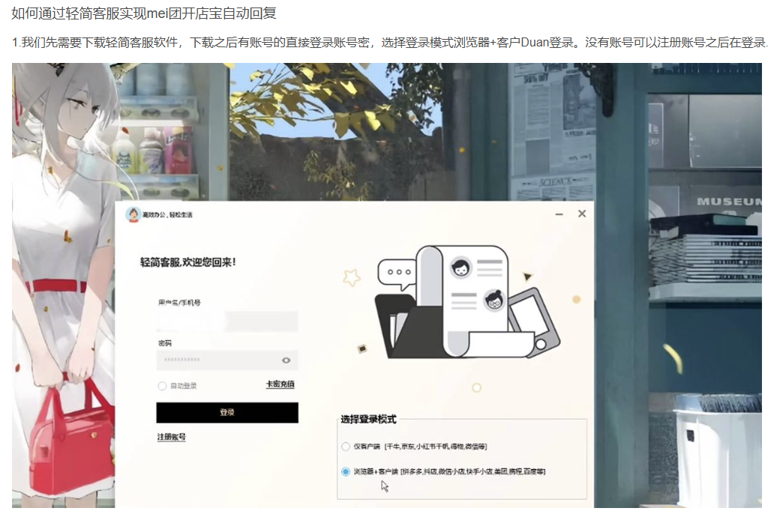Click the 轻简客服,欢迎您回来! welcome heading
The image size is (780, 532).
[x=188, y=262]
